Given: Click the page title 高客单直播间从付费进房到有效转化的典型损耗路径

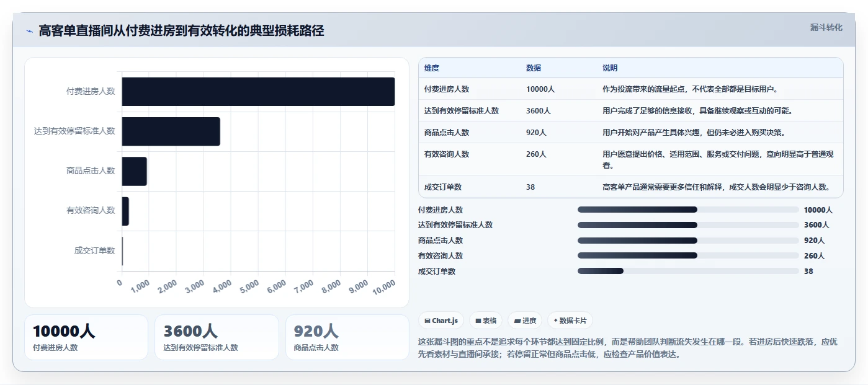Looking at the screenshot, I should tap(181, 31).
